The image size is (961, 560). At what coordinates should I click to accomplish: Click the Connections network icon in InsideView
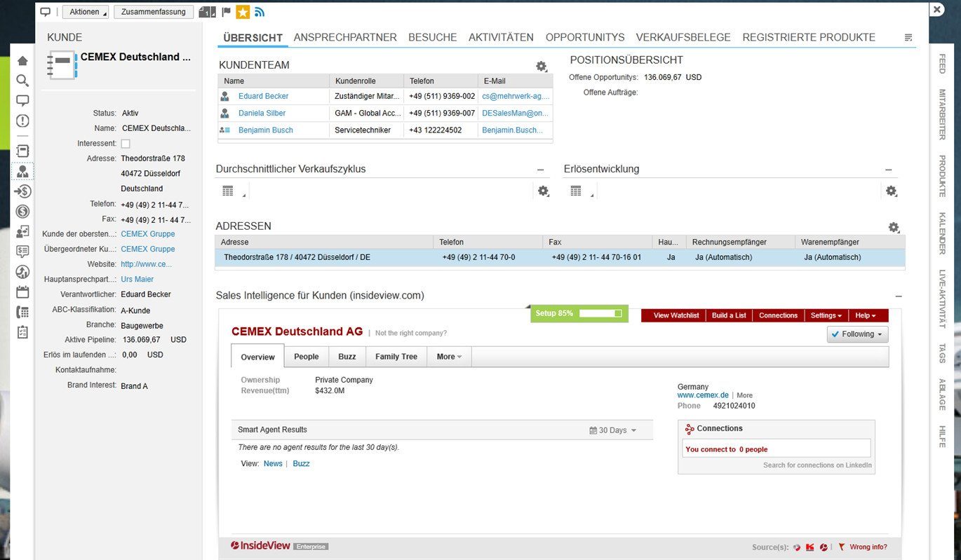click(690, 429)
